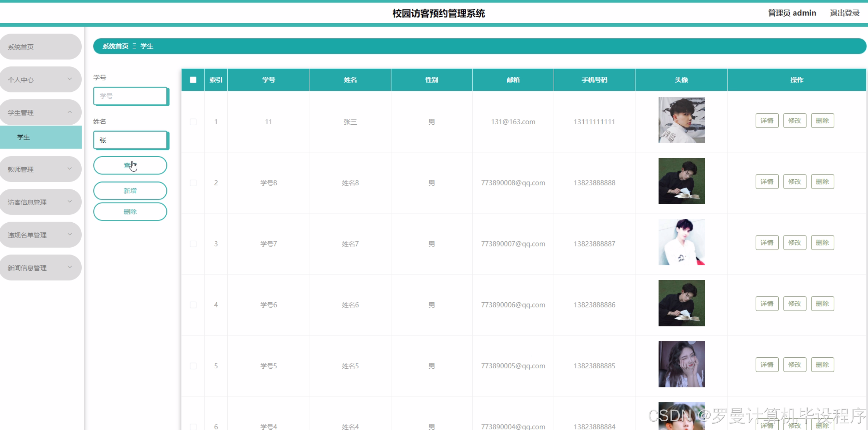View avatar photo of 姓名5
Screen dimensions: 868x430
pyautogui.click(x=681, y=364)
